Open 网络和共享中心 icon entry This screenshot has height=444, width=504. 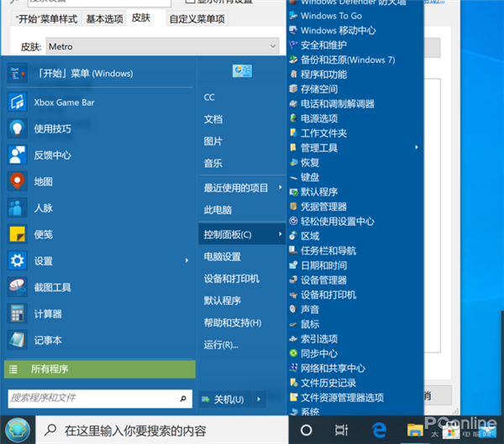click(x=293, y=368)
